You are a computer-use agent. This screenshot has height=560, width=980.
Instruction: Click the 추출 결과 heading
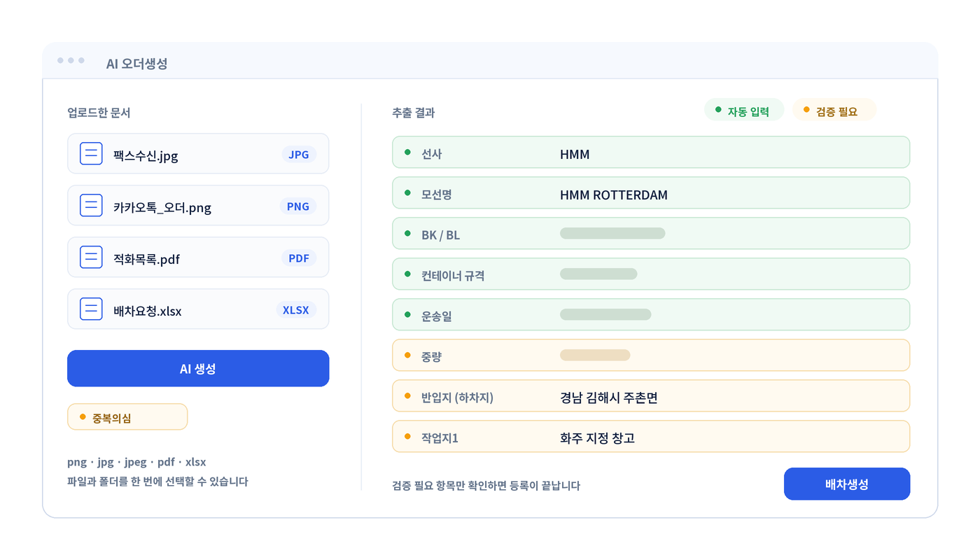[414, 112]
